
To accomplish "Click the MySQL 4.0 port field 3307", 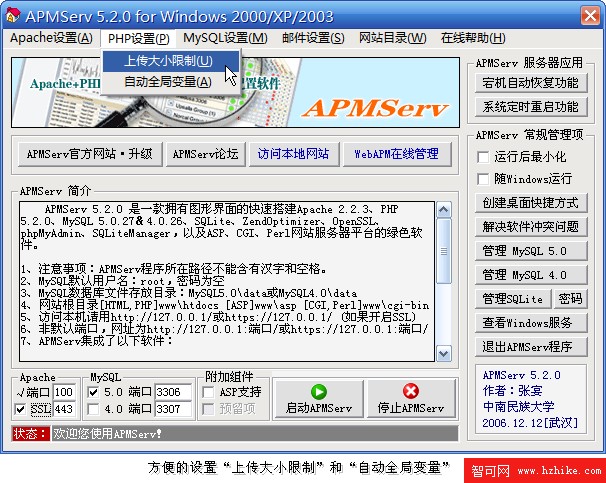I will pos(173,409).
